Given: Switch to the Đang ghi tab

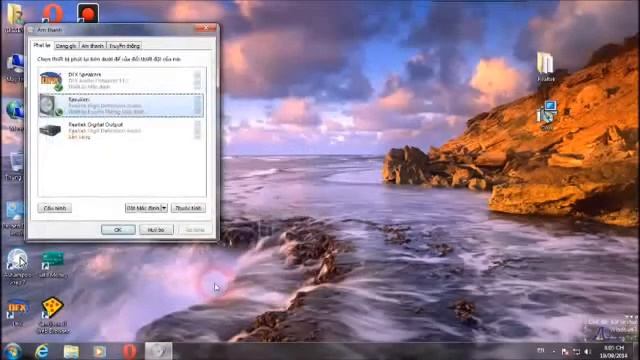Looking at the screenshot, I should 66,46.
